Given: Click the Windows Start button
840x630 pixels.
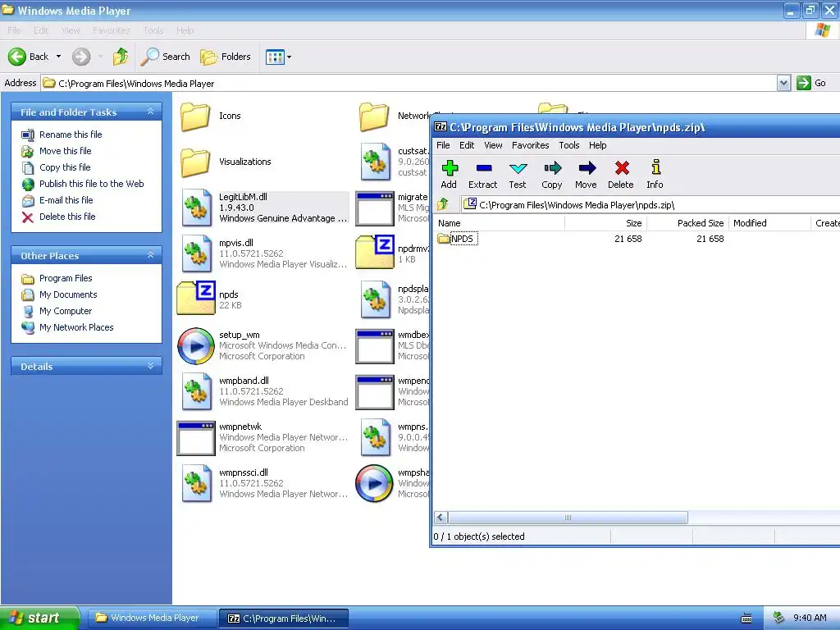Looking at the screenshot, I should [39, 618].
